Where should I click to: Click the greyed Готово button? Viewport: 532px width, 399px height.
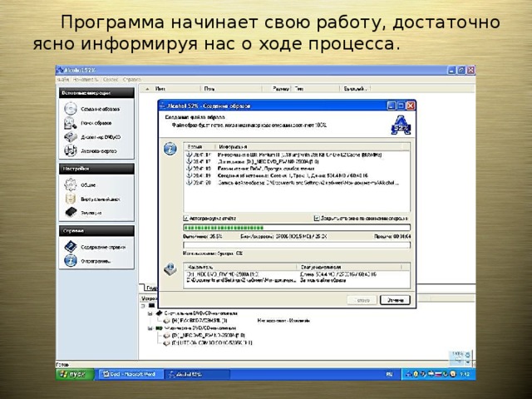(362, 300)
